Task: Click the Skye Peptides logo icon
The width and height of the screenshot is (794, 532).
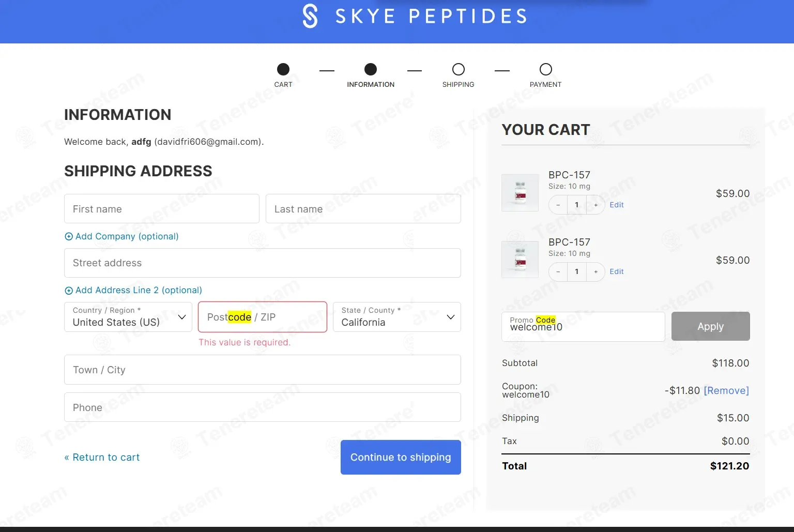Action: tap(310, 16)
